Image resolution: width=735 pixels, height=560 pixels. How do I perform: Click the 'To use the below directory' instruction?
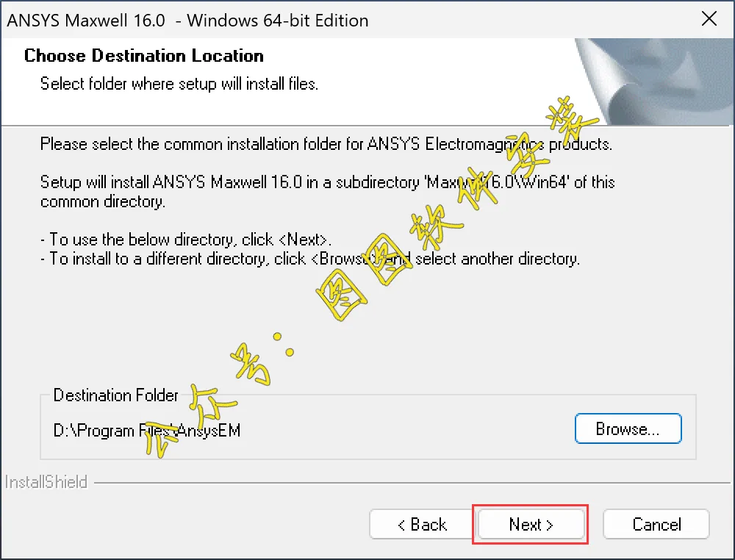point(186,240)
